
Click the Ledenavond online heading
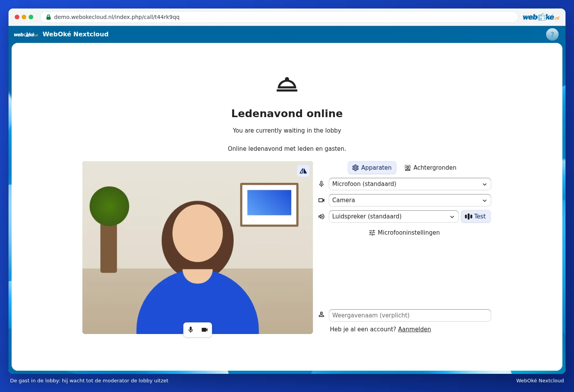coord(287,113)
